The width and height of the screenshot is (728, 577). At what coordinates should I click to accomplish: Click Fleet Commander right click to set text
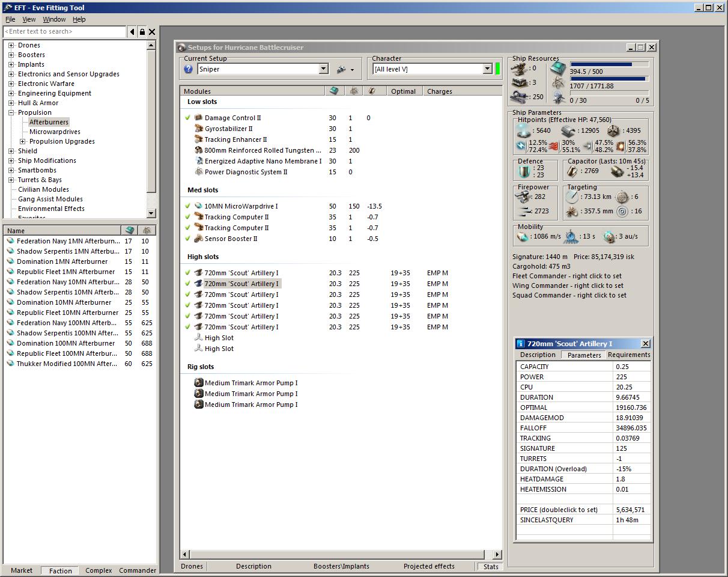[568, 276]
